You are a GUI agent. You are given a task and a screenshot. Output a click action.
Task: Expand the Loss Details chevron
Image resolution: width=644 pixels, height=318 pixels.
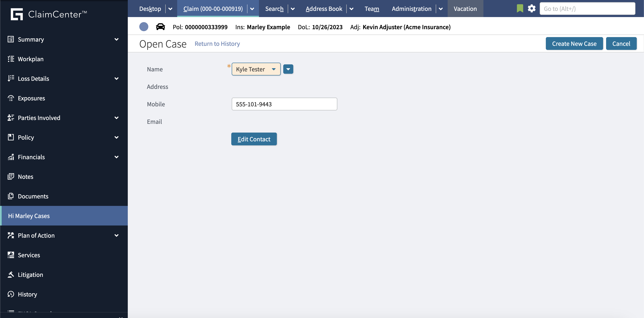tap(116, 78)
